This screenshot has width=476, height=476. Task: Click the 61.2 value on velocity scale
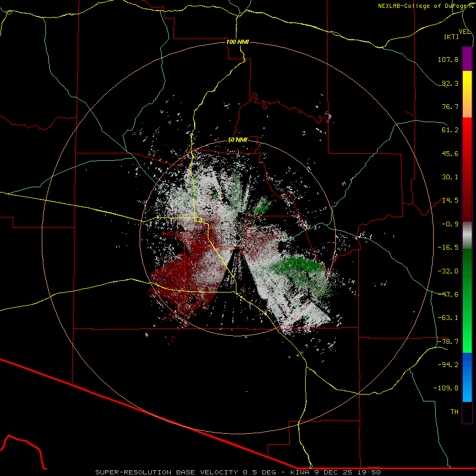click(x=450, y=130)
